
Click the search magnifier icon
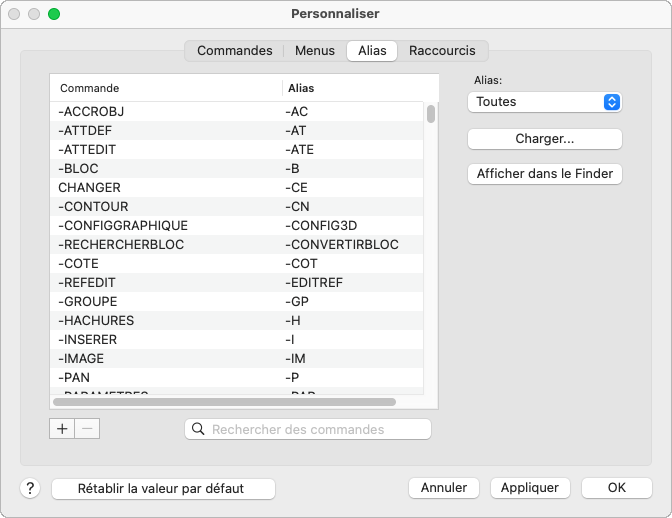click(198, 429)
